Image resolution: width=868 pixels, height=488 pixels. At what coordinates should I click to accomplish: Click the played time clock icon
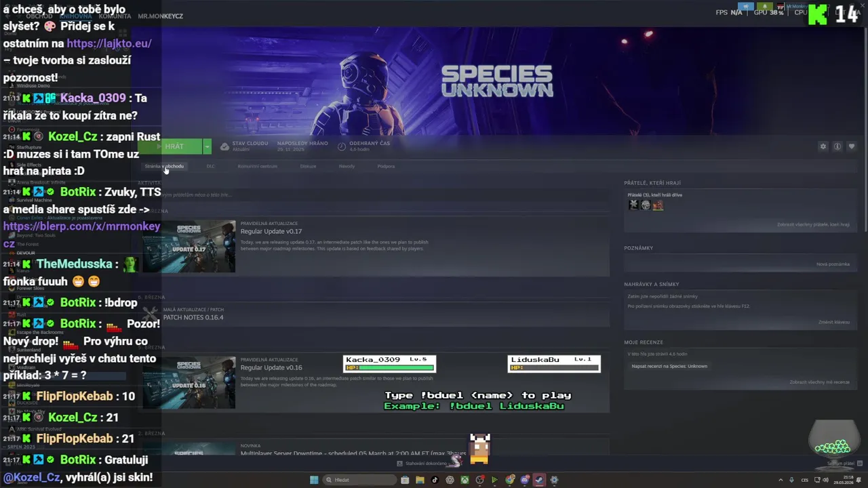[x=342, y=146]
